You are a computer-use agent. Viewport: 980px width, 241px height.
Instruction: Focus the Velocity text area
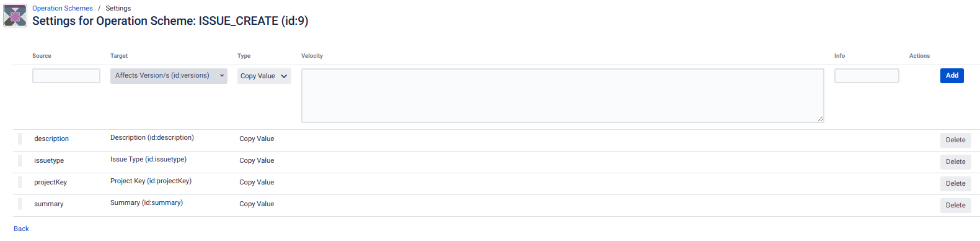562,96
